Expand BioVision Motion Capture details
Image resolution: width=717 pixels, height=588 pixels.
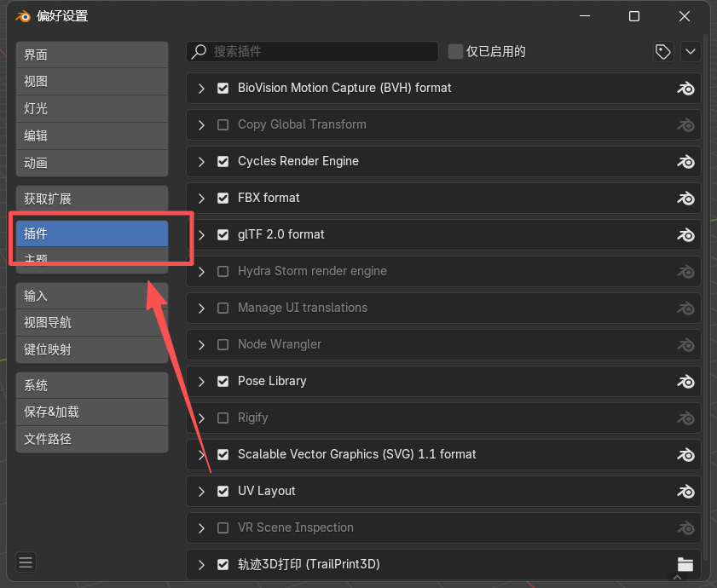tap(201, 89)
